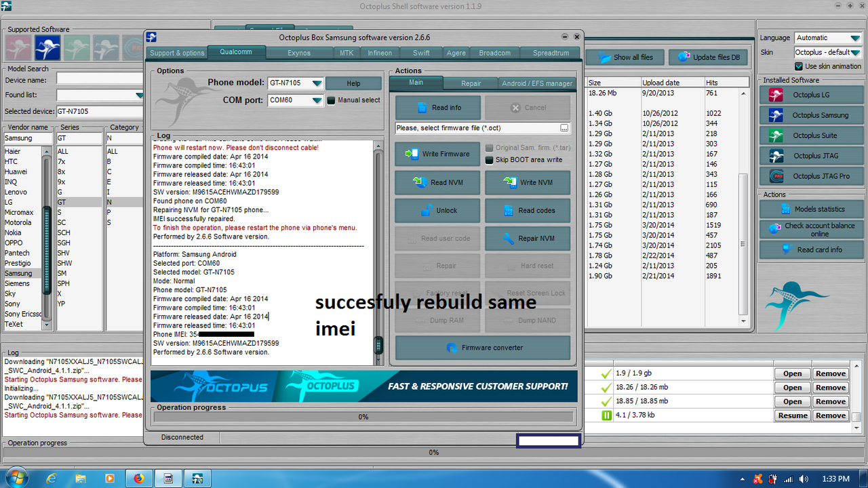
Task: Launch Octoplus Suite from Installed Software
Action: (x=811, y=136)
